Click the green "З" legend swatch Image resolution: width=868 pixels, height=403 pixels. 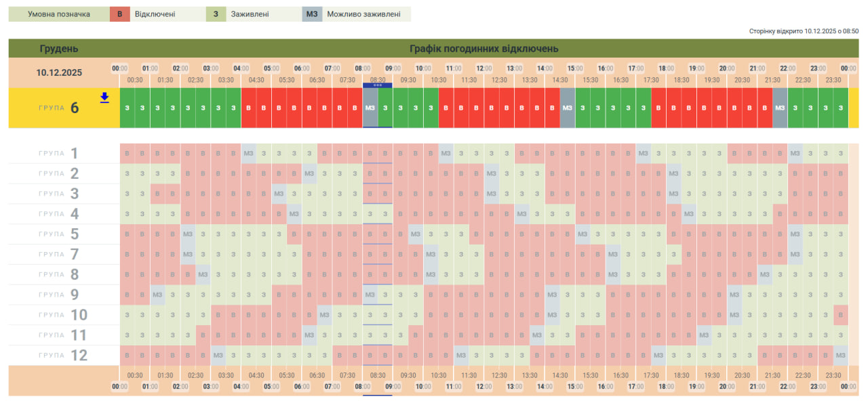click(x=216, y=14)
